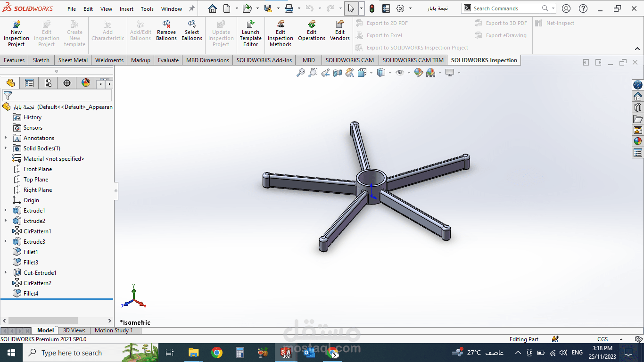Click the Select Balloons tool
The height and width of the screenshot is (362, 644).
click(x=192, y=31)
